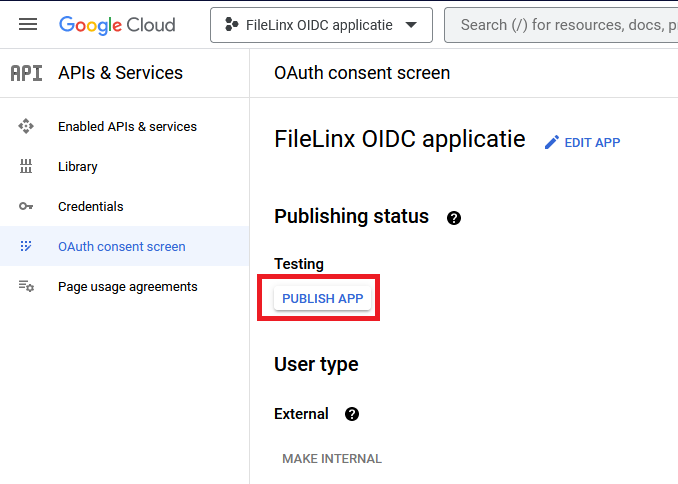Viewport: 678px width, 484px height.
Task: Click the PUBLISH APP button
Action: click(x=322, y=298)
